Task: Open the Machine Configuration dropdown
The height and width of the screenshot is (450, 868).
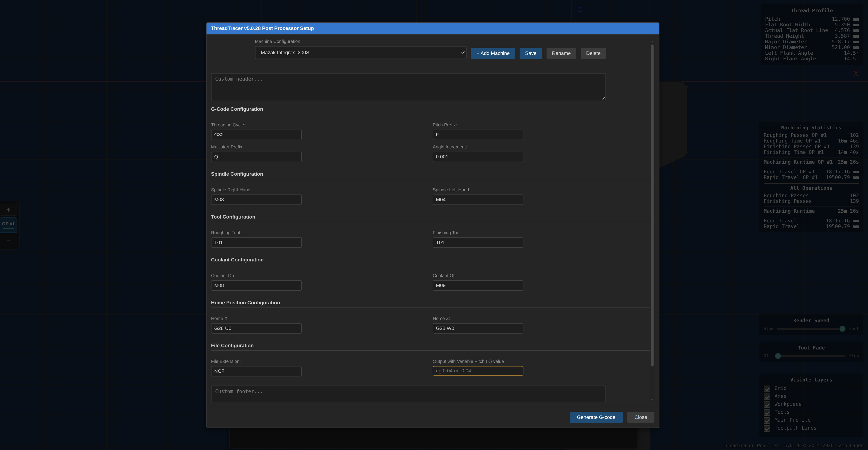Action: [360, 53]
